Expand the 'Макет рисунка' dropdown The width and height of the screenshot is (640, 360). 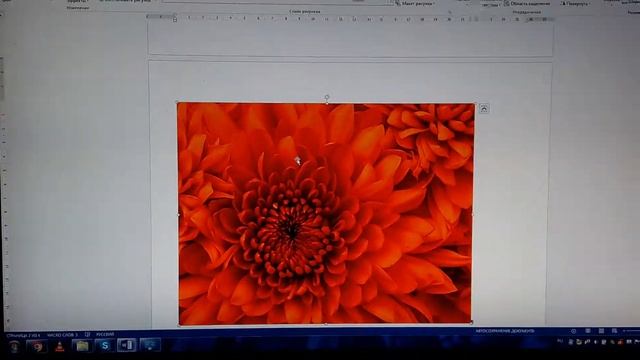pos(416,4)
